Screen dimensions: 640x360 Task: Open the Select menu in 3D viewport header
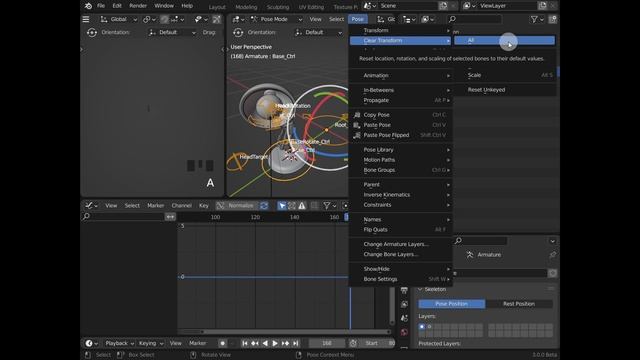coord(336,19)
